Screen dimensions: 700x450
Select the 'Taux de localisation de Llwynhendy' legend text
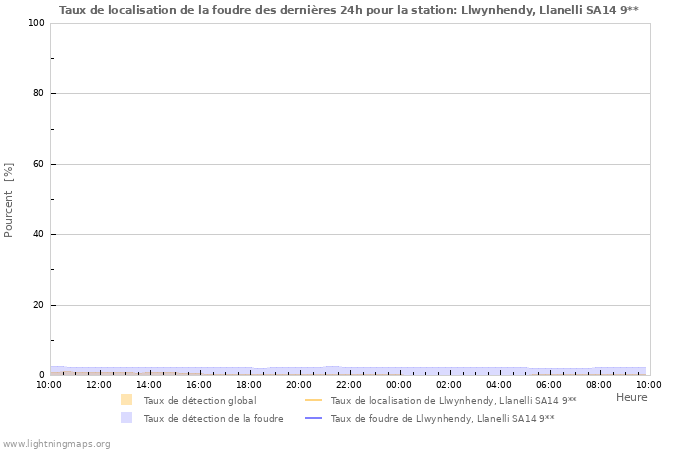453,400
